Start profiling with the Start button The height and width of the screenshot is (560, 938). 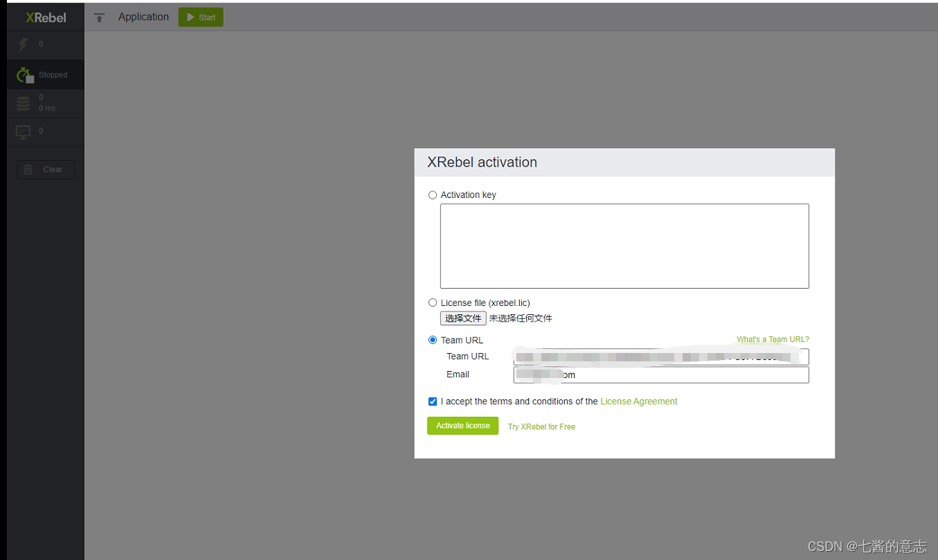201,17
